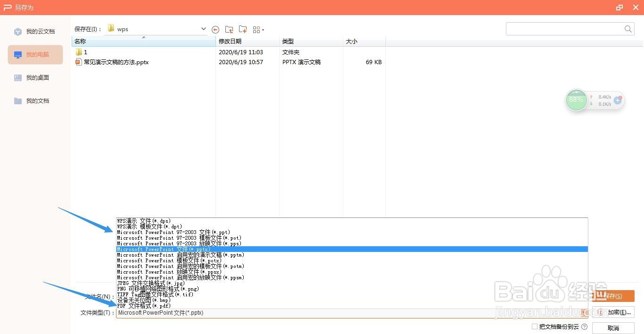Sort by 大小 column header
644x334 pixels.
[x=364, y=42]
